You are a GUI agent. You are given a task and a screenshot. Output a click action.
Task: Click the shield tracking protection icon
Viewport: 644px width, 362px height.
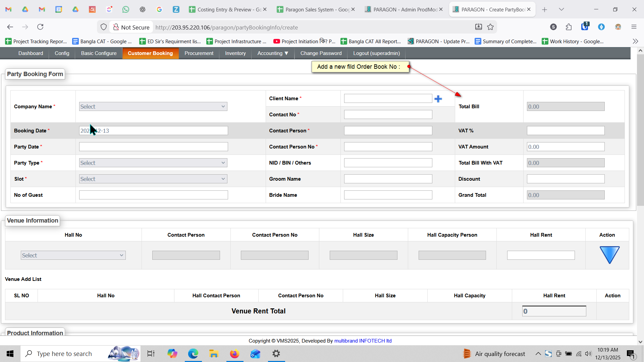[x=104, y=27]
